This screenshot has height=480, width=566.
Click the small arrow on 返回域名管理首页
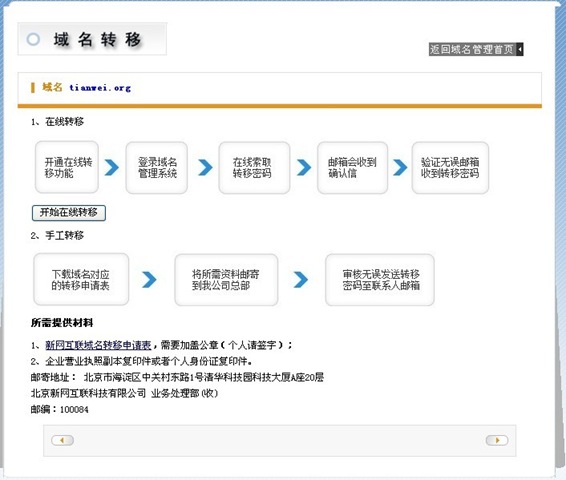(520, 49)
